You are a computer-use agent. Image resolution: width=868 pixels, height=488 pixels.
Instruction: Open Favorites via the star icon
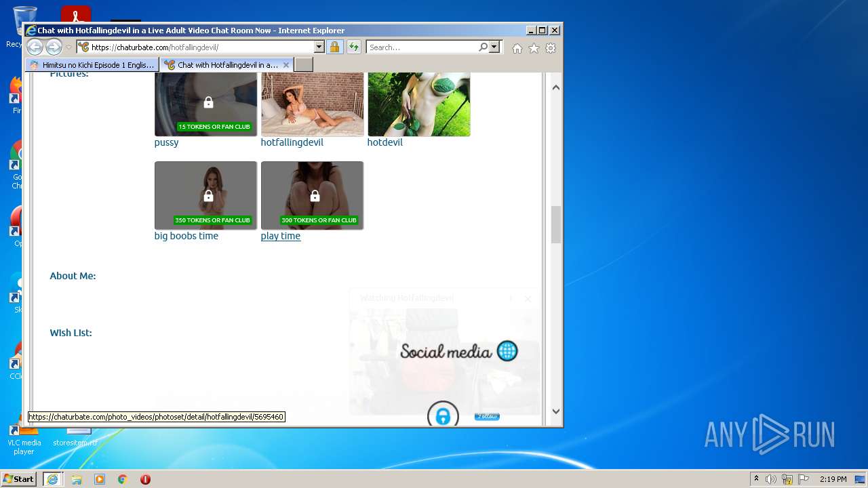tap(534, 48)
